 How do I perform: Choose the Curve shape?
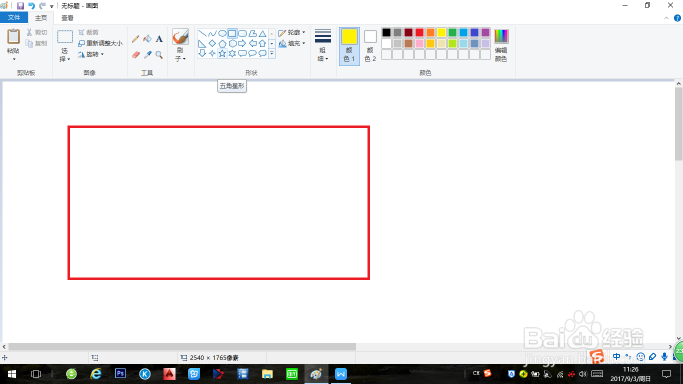pos(212,34)
